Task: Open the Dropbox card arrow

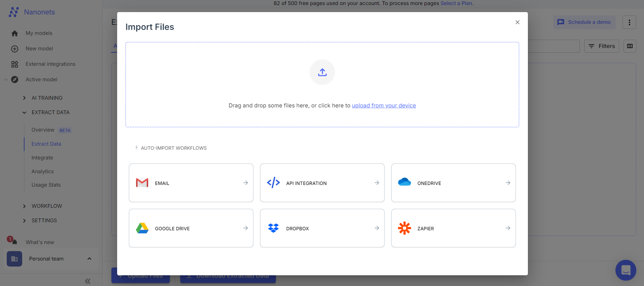Action: (377, 228)
